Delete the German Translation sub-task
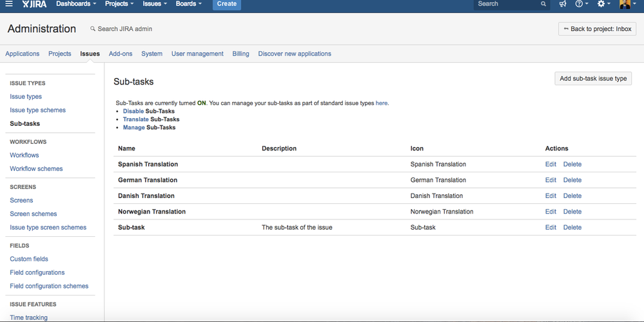 tap(572, 180)
